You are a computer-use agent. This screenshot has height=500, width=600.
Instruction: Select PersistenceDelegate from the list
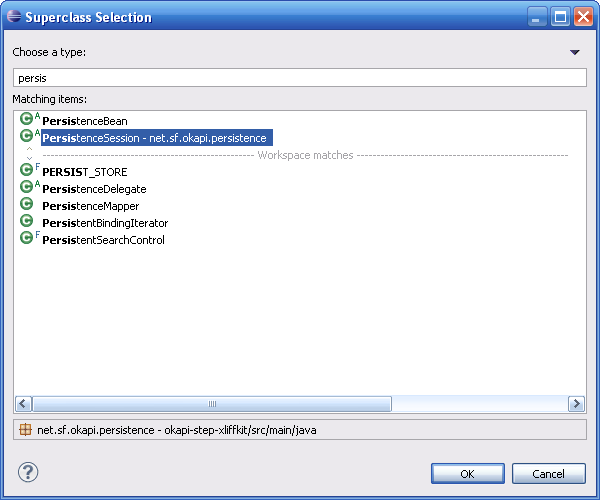pyautogui.click(x=94, y=189)
